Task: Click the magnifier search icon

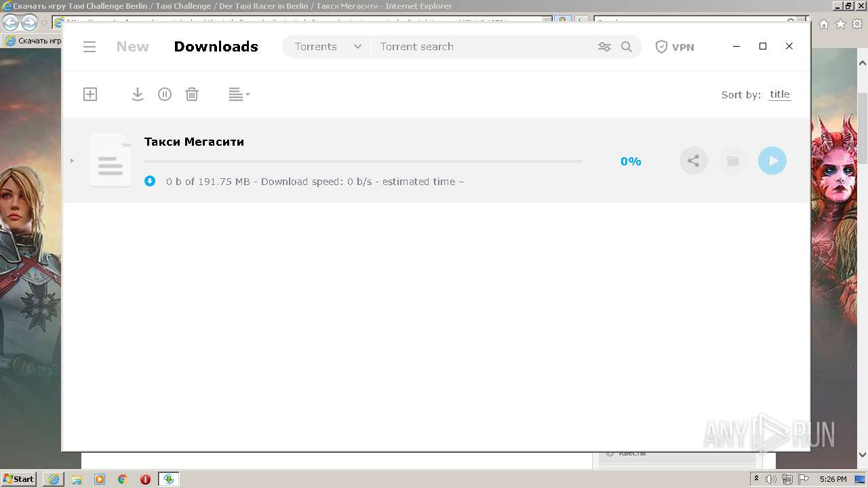Action: click(x=627, y=47)
